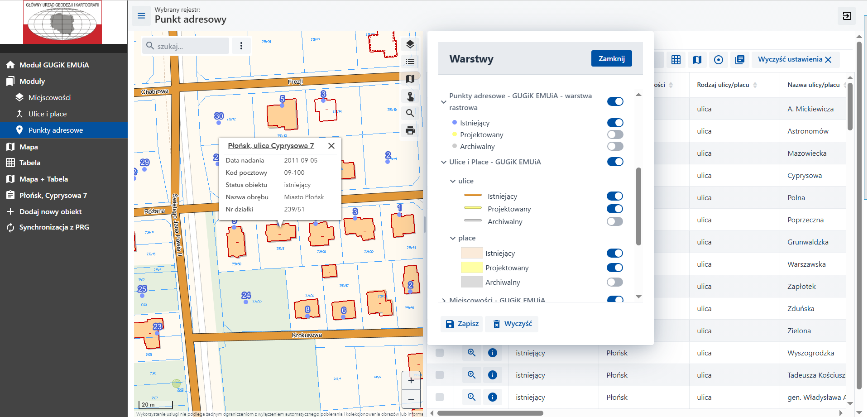Click the map search magnifier tool

pyautogui.click(x=410, y=113)
